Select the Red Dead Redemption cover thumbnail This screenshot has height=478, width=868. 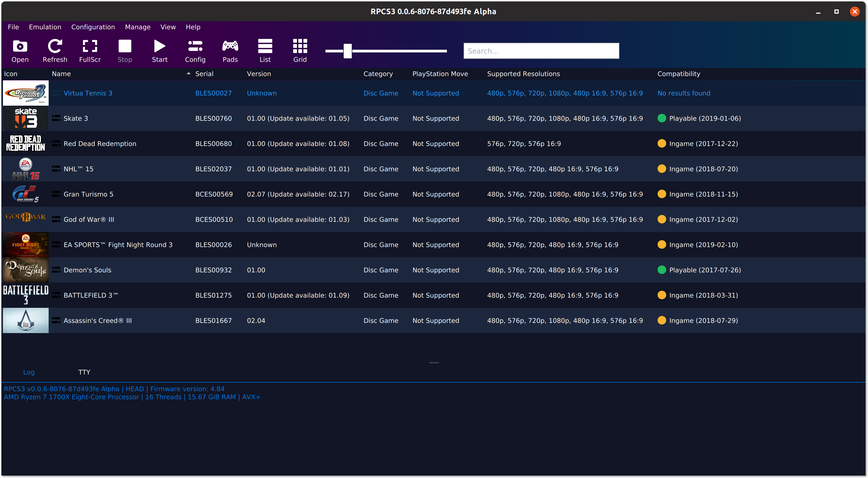(26, 144)
